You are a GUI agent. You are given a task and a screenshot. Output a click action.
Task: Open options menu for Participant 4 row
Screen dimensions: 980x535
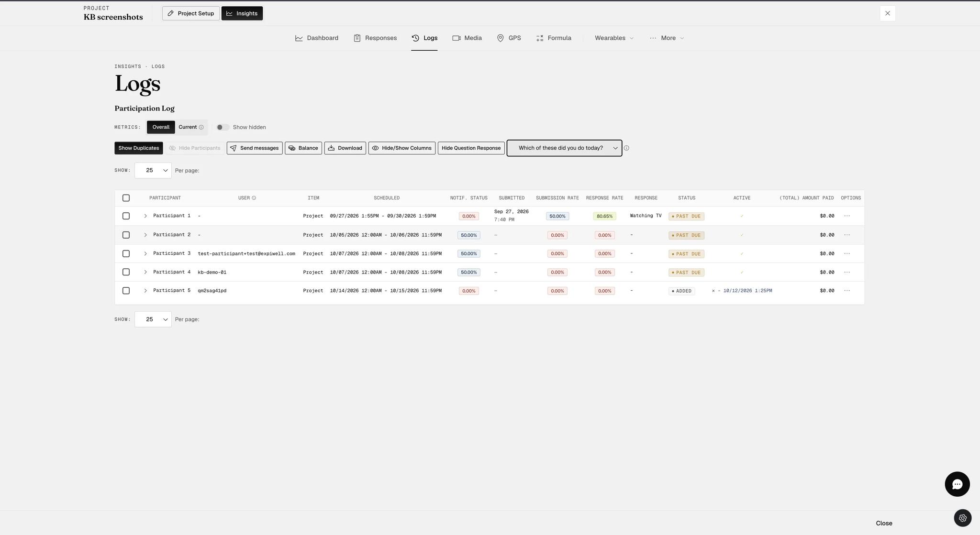point(847,272)
